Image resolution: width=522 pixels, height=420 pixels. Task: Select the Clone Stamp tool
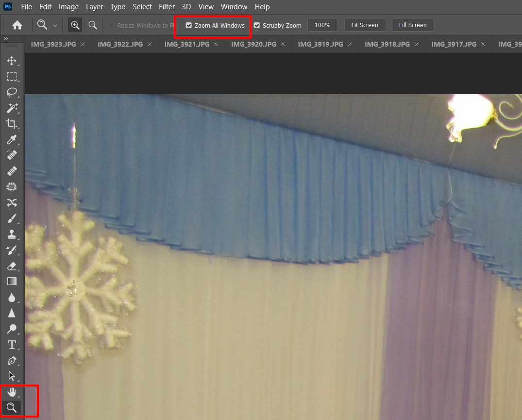[12, 235]
